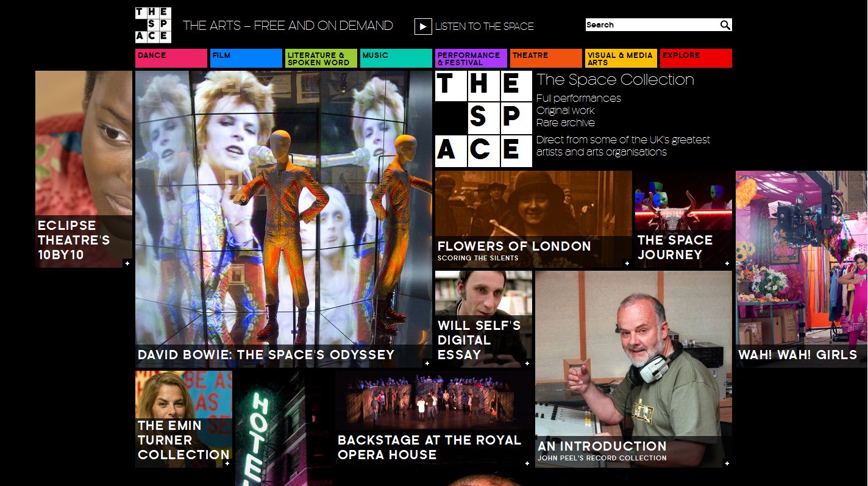The image size is (868, 486).
Task: Open Visual & Media Arts category
Action: tap(621, 58)
